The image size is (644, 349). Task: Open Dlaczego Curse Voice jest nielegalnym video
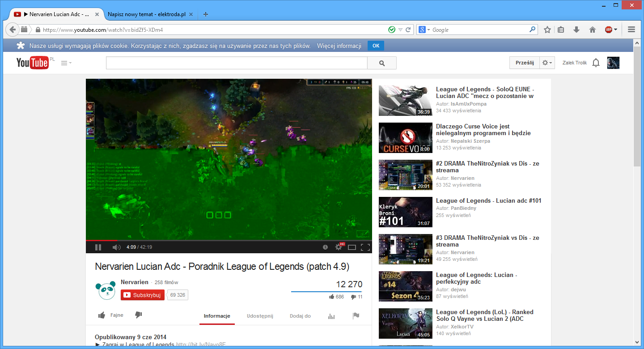[x=483, y=130]
